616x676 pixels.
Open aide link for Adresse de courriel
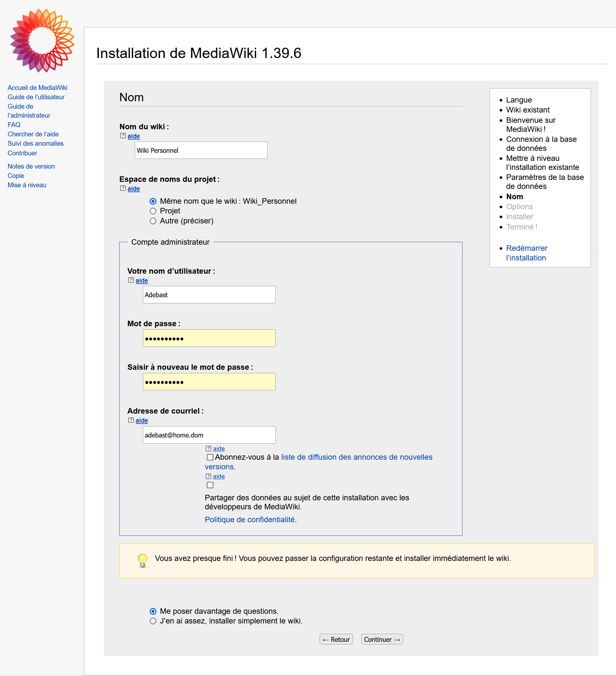coord(142,420)
